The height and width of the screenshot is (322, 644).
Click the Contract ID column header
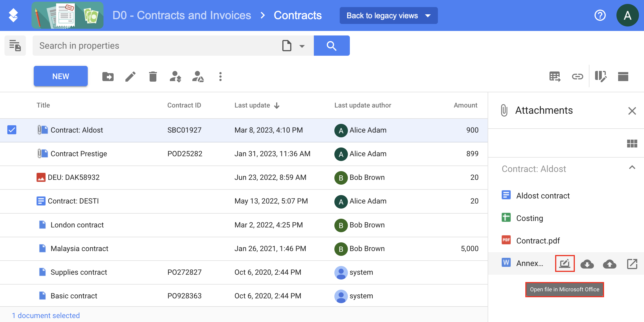[x=184, y=105]
